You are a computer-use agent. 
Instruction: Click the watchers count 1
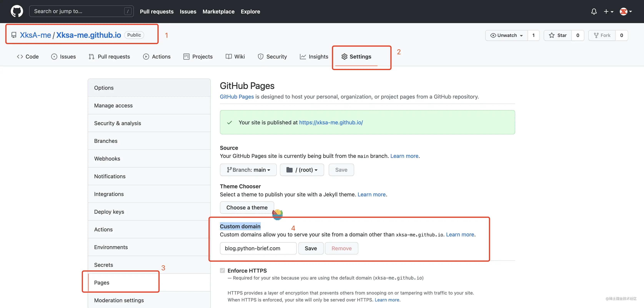pyautogui.click(x=533, y=35)
